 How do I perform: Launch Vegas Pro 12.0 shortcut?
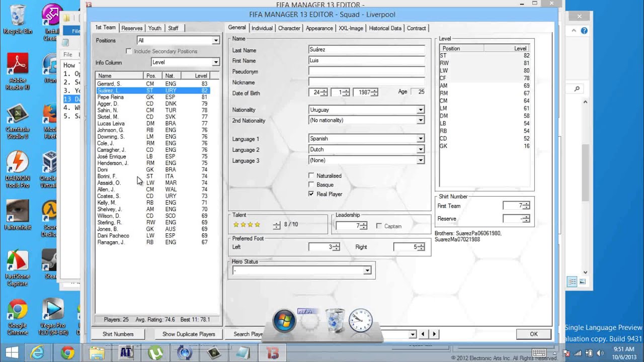pyautogui.click(x=53, y=317)
